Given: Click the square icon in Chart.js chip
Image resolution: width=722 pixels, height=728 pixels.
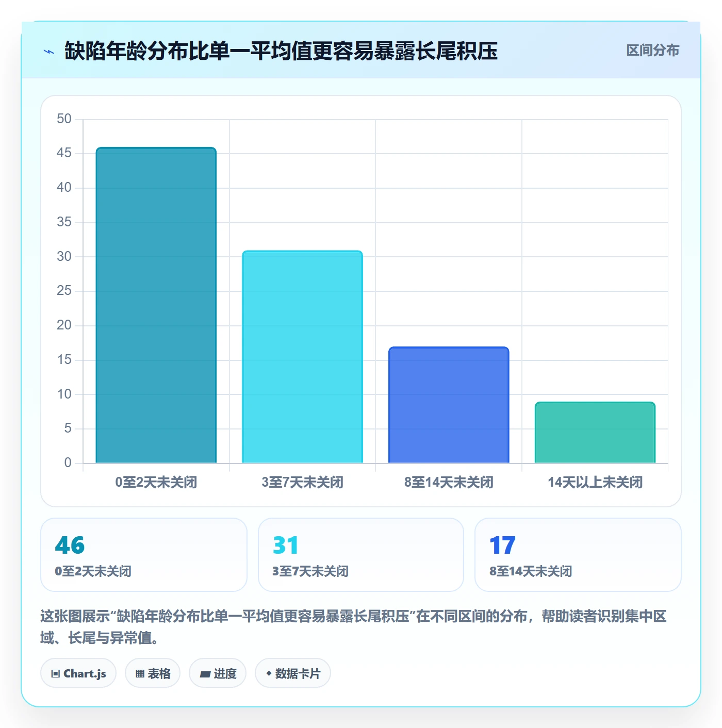Looking at the screenshot, I should pos(56,674).
